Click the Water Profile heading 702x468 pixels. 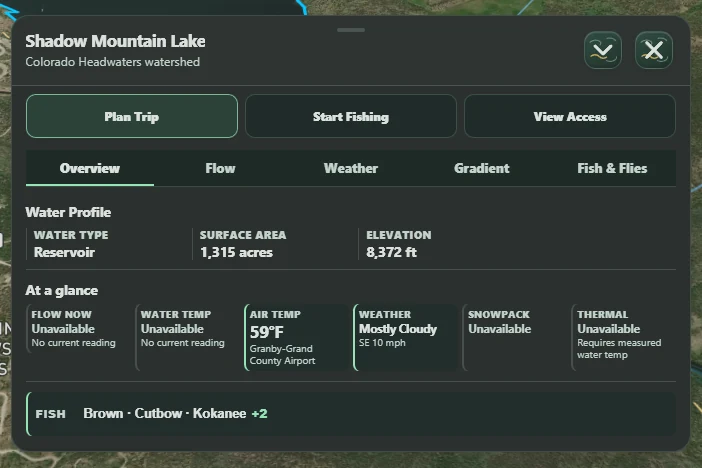[68, 212]
